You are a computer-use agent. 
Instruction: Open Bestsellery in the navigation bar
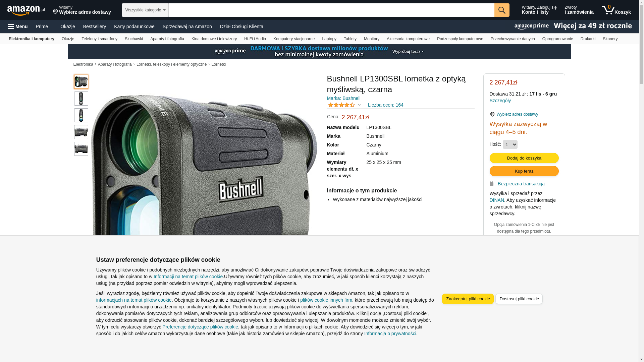point(95,26)
